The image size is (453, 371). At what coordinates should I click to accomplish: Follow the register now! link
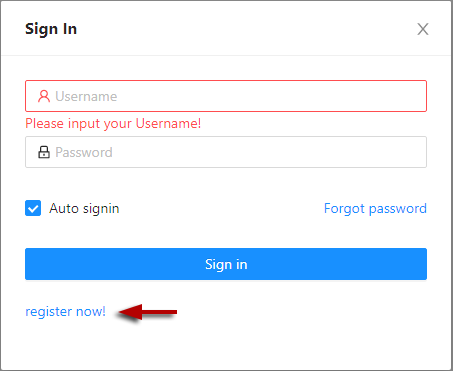pos(65,312)
